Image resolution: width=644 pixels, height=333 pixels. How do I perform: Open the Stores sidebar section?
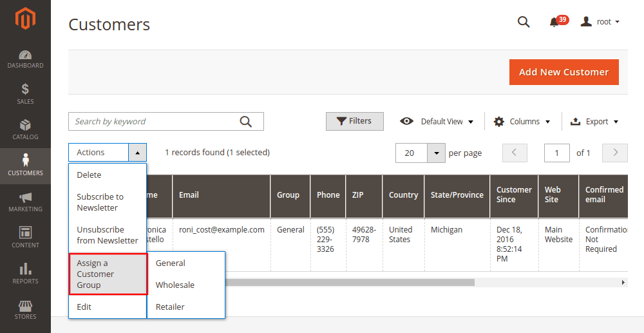click(x=26, y=310)
